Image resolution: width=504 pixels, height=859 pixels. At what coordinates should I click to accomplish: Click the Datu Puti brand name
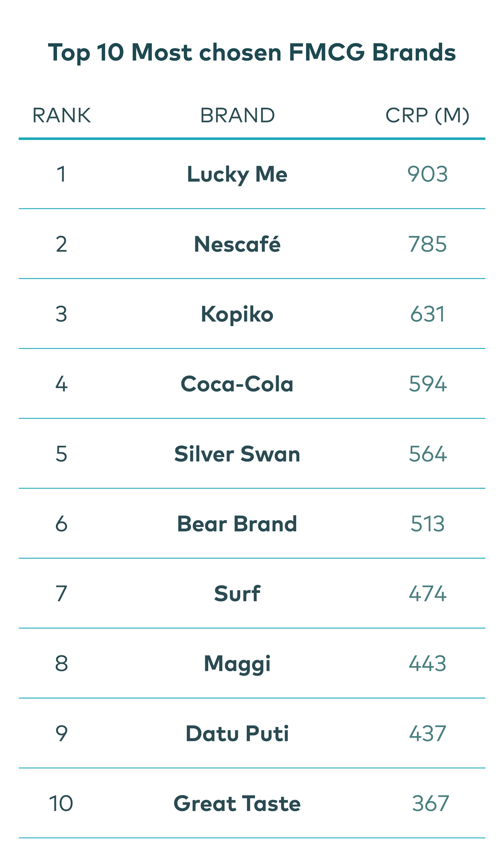pos(237,734)
